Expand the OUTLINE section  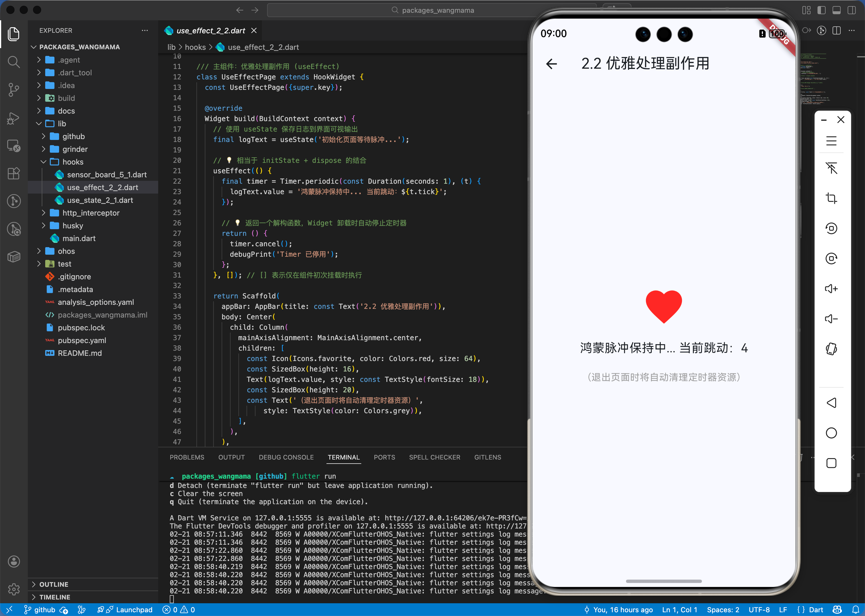[54, 584]
